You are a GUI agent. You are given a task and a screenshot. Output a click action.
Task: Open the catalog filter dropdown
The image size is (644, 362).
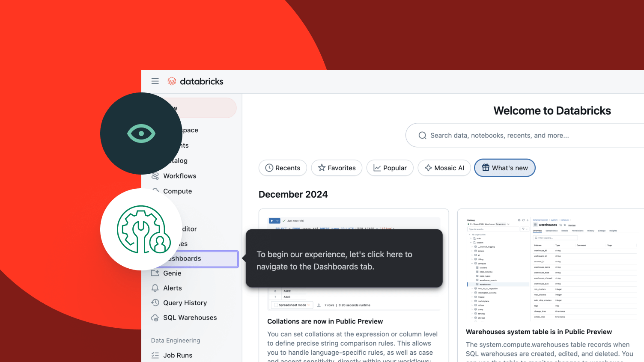point(525,229)
